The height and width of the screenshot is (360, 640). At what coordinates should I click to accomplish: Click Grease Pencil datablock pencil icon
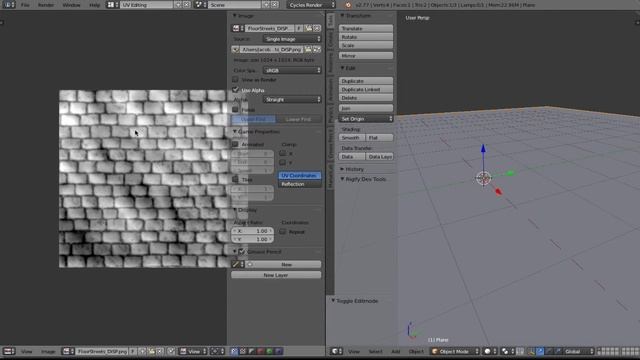pos(238,264)
